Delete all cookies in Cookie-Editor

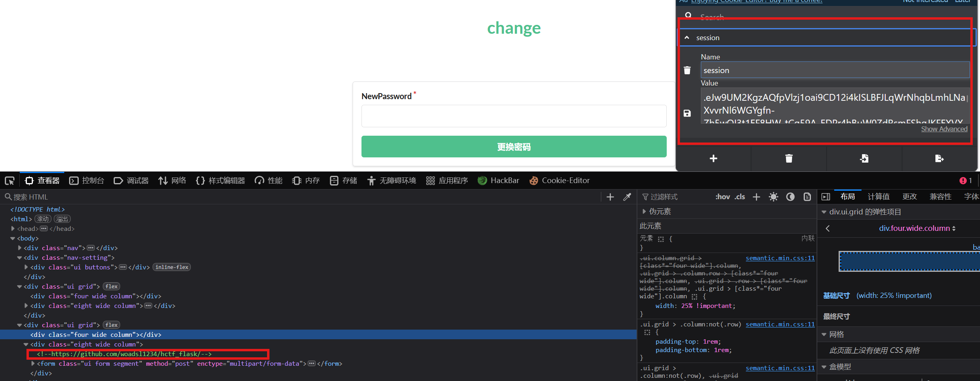[x=789, y=159]
